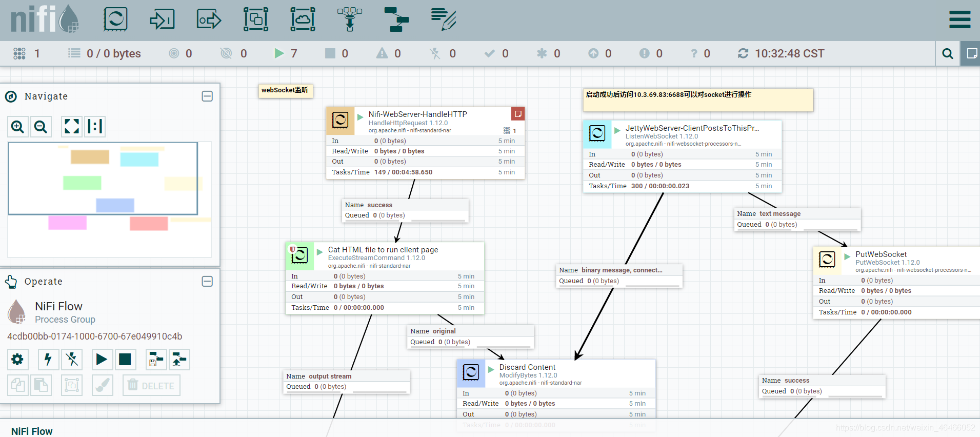Select the Cat HTML file processor
The height and width of the screenshot is (437, 980).
[x=385, y=278]
